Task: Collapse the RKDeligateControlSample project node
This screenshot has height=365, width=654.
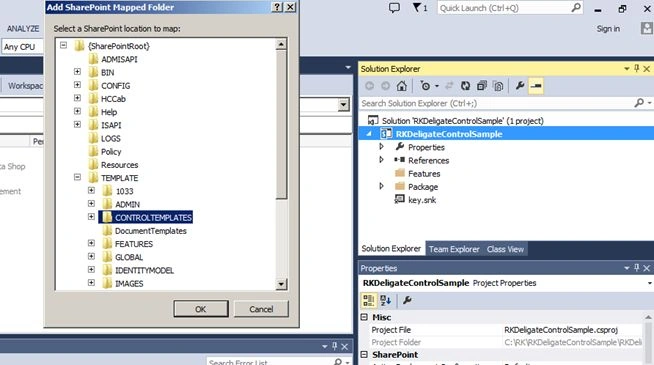Action: click(x=369, y=134)
